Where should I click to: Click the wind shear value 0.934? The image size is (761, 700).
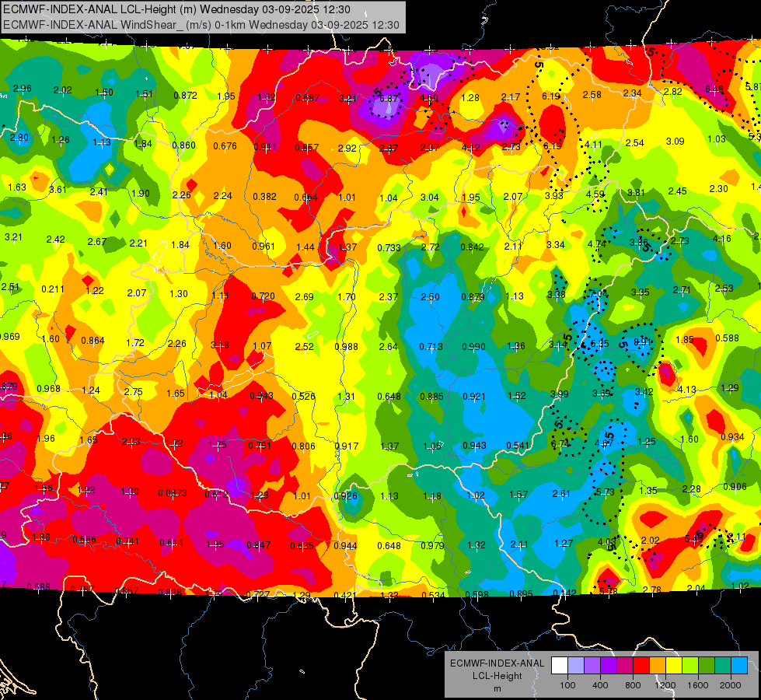click(732, 437)
